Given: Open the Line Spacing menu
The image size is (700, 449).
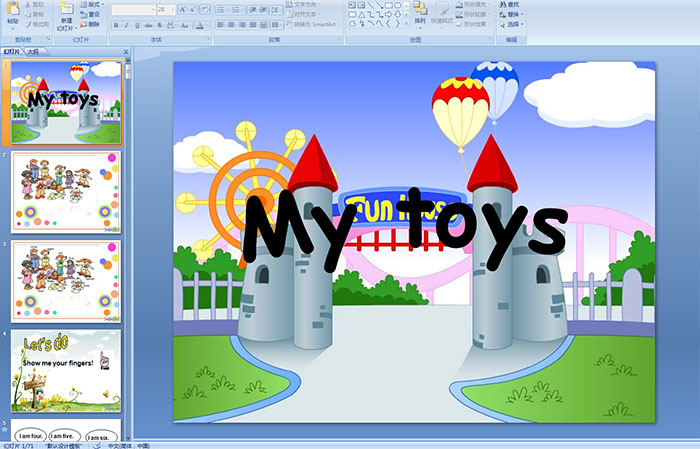Looking at the screenshot, I should click(276, 10).
